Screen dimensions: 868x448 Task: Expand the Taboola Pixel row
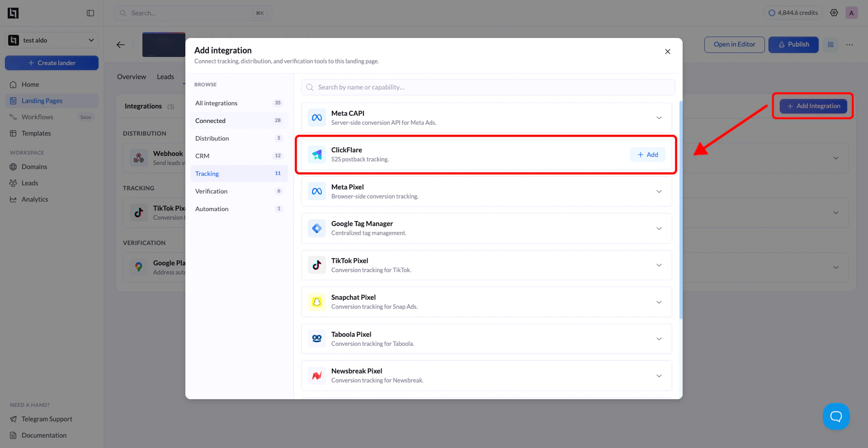(x=659, y=339)
